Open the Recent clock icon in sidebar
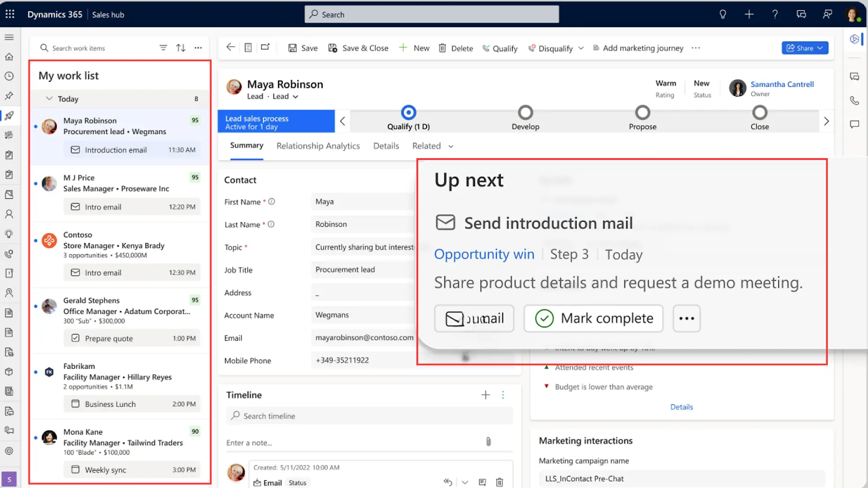The width and height of the screenshot is (868, 488). click(x=9, y=76)
